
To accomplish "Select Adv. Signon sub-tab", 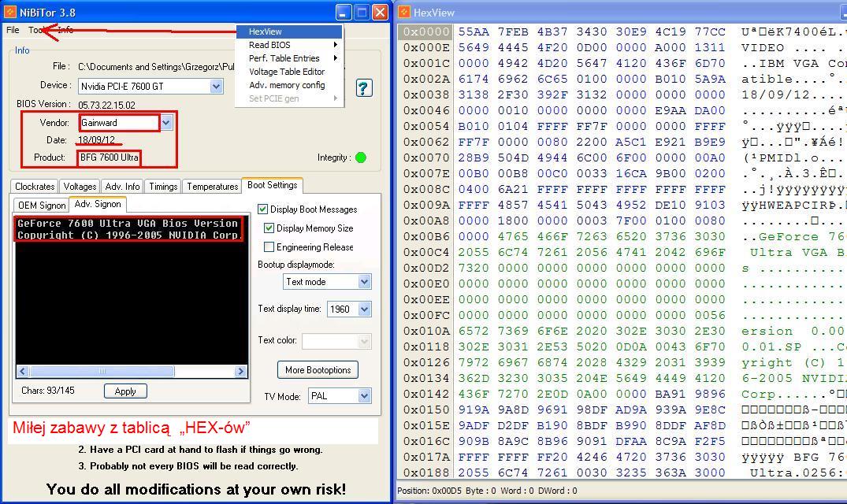I will (x=98, y=204).
